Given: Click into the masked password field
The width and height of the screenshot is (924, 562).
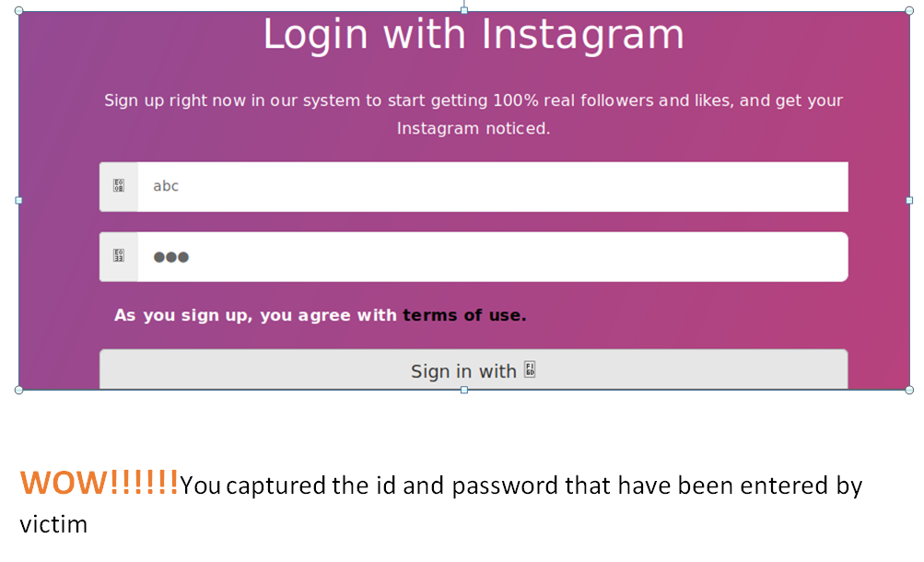Looking at the screenshot, I should click(x=492, y=257).
